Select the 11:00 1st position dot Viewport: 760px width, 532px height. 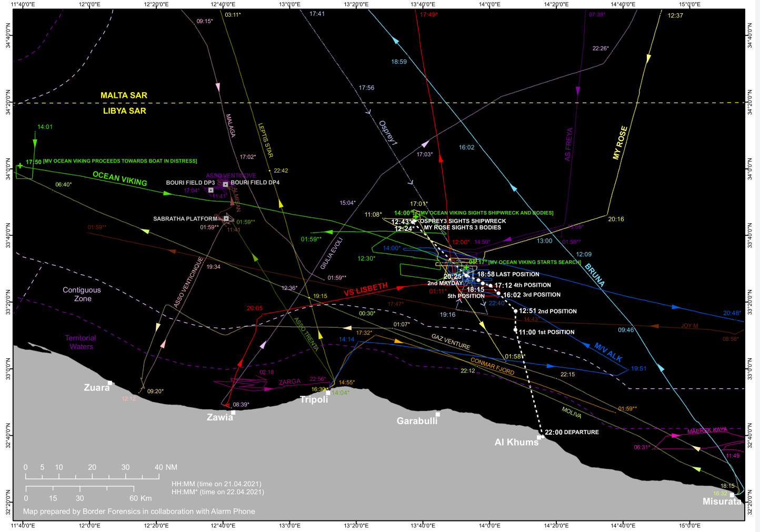click(x=516, y=330)
